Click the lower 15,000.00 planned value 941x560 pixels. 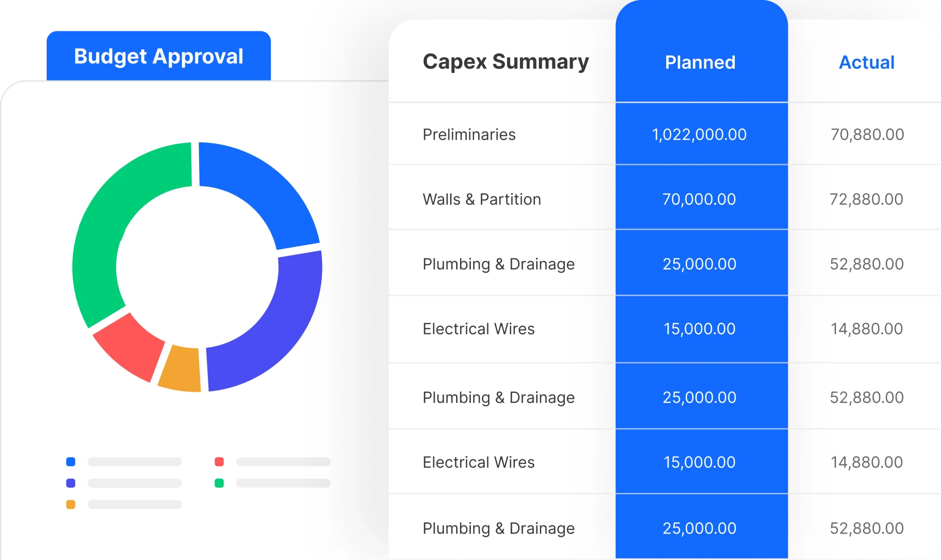[x=700, y=462]
